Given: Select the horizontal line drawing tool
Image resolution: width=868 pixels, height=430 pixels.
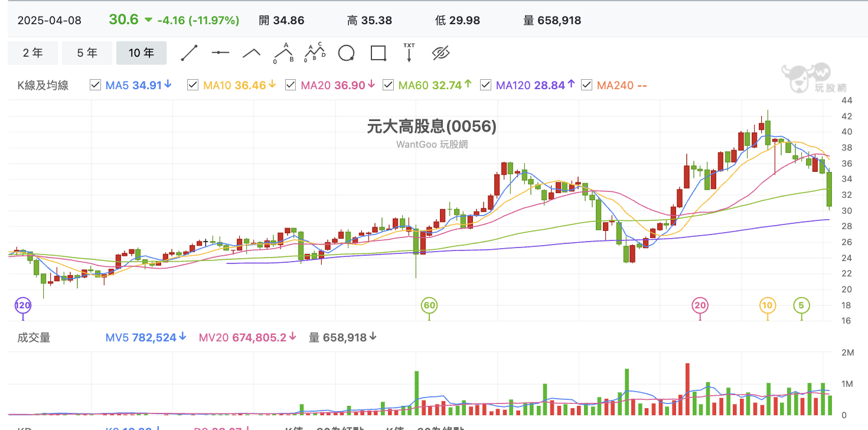Looking at the screenshot, I should pos(220,53).
